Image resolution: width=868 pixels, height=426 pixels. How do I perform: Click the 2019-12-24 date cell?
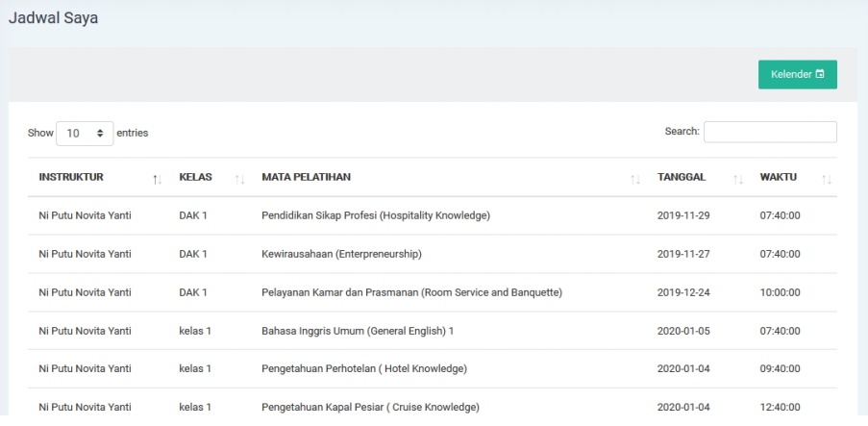coord(682,292)
